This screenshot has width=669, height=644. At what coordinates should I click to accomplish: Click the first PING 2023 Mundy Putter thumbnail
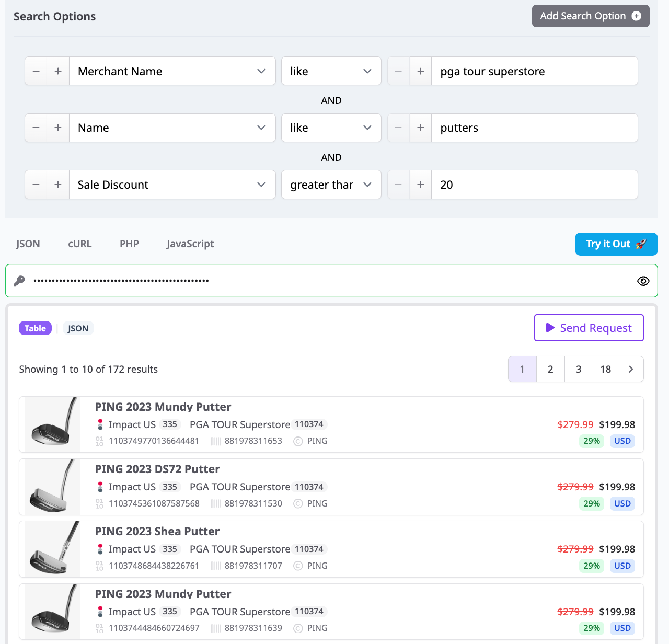(53, 424)
